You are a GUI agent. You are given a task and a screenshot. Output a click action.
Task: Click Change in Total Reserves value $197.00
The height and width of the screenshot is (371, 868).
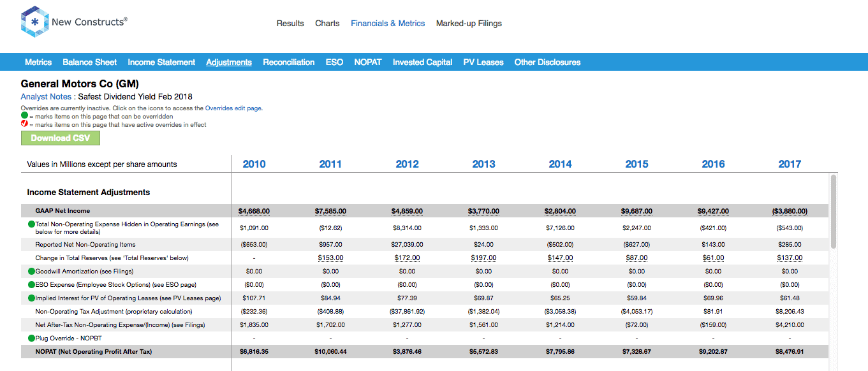(483, 258)
